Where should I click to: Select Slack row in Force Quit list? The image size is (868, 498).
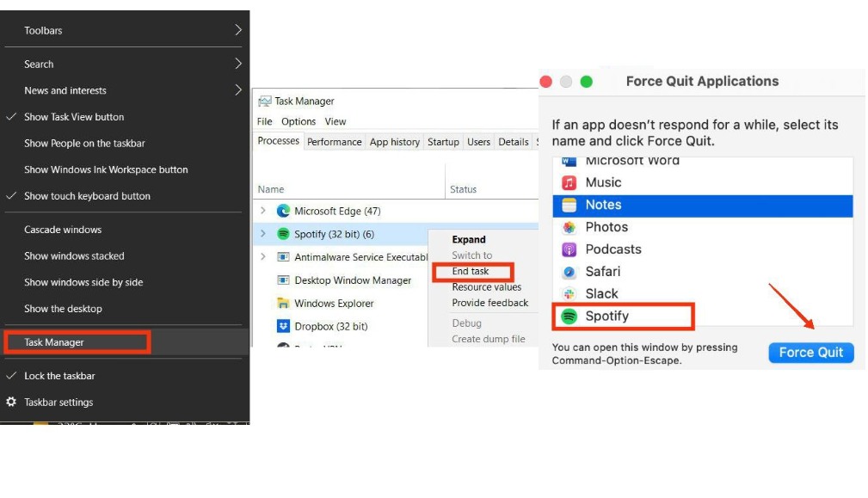(703, 294)
